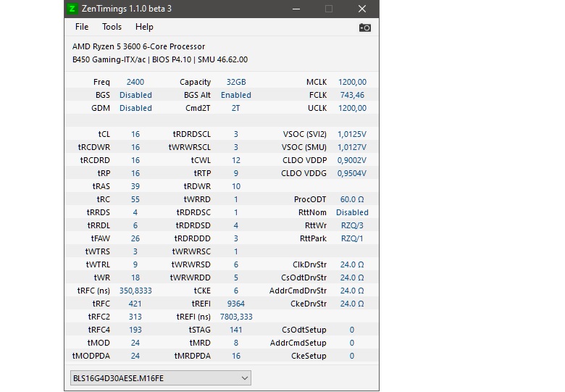Click the CLDO VDDP value 0,9002V
The height and width of the screenshot is (392, 565).
[352, 160]
